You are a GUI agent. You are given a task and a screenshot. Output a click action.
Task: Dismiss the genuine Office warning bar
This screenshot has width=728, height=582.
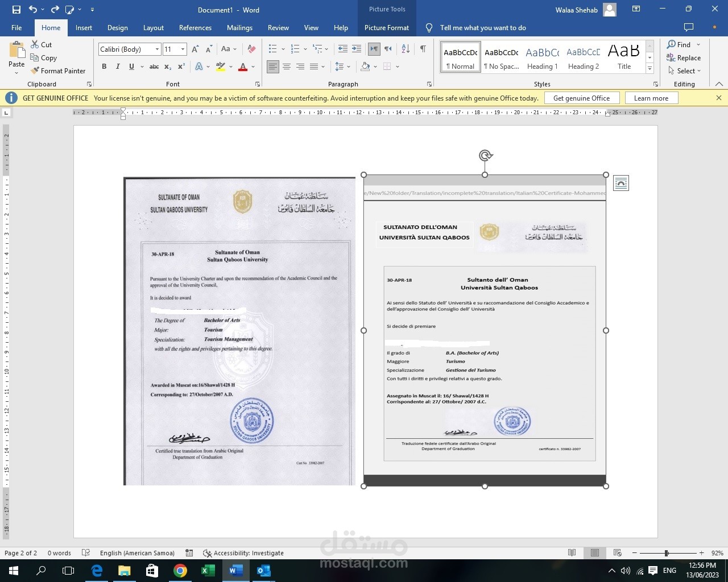tap(719, 98)
